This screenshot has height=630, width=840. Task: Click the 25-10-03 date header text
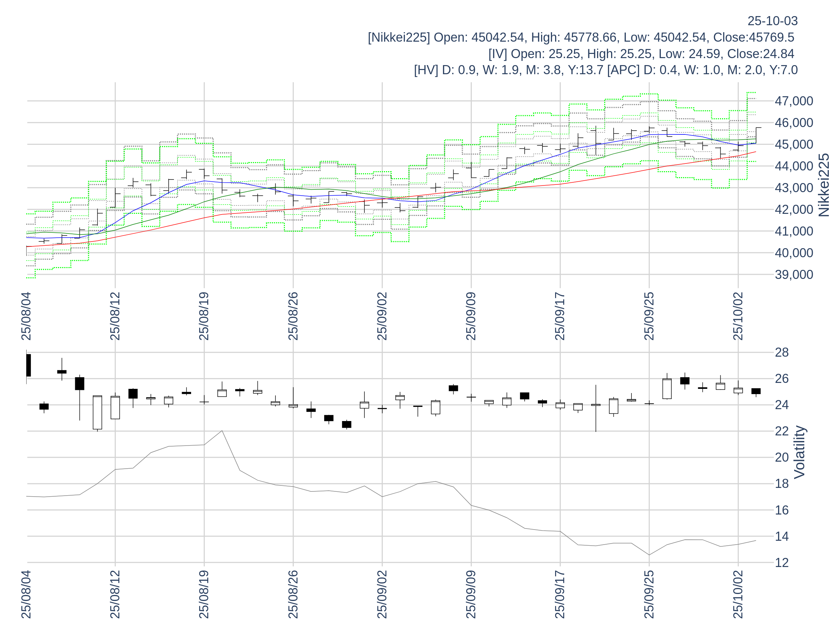[772, 21]
